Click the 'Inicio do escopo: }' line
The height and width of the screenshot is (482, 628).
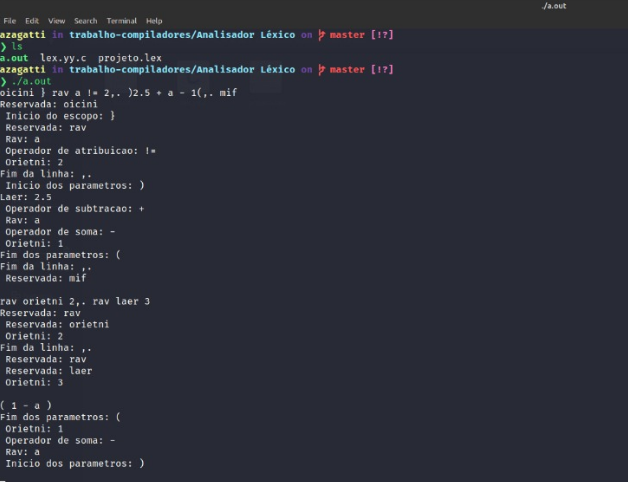(x=60, y=116)
